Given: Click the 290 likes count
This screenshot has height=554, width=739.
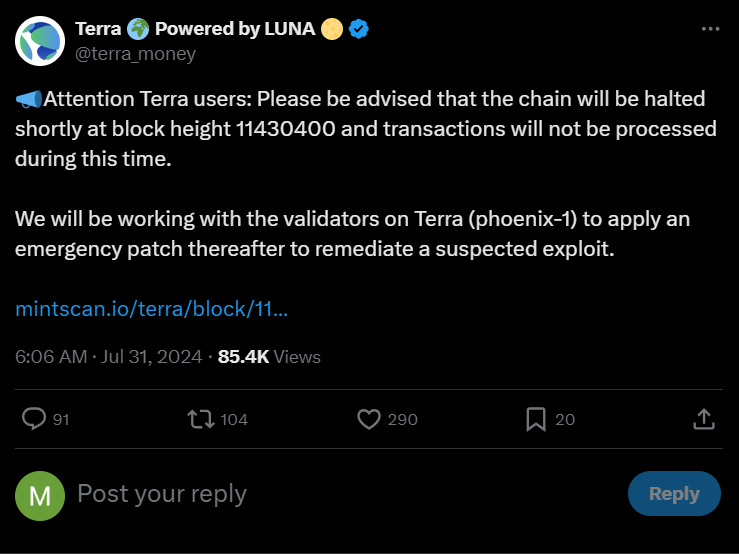Looking at the screenshot, I should 402,420.
